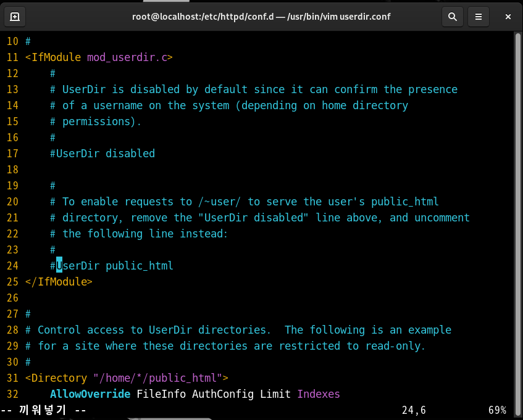Place cursor on '<IfModule mod_userdir.c>' line
Screen dimensions: 523x420
(99, 57)
